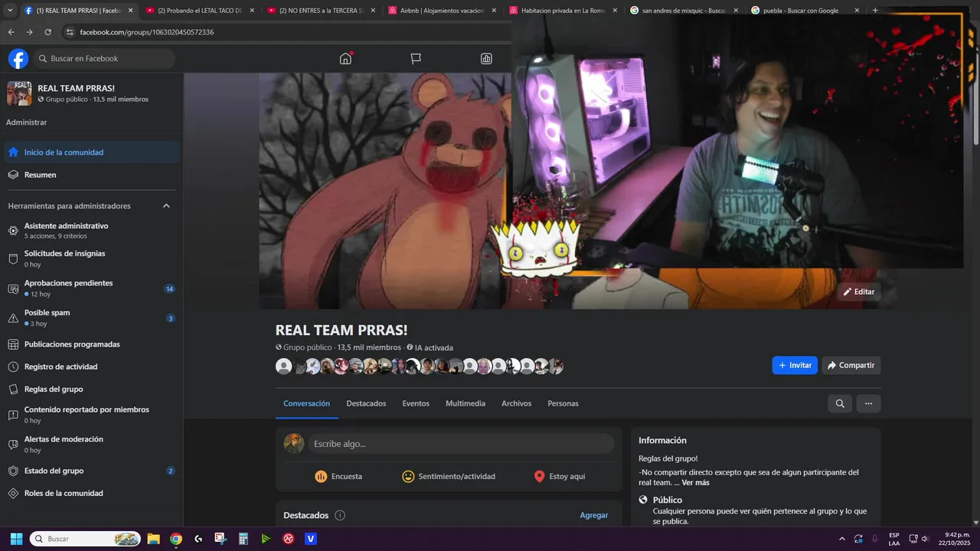Open Aprobaciones pendientes
980x551 pixels.
coord(92,289)
